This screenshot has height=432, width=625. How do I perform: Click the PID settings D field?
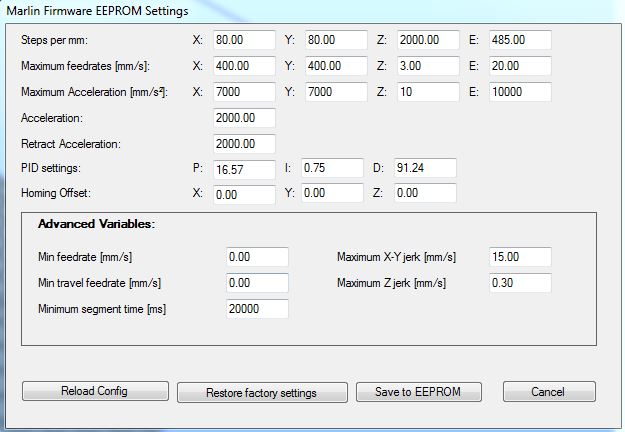point(424,168)
